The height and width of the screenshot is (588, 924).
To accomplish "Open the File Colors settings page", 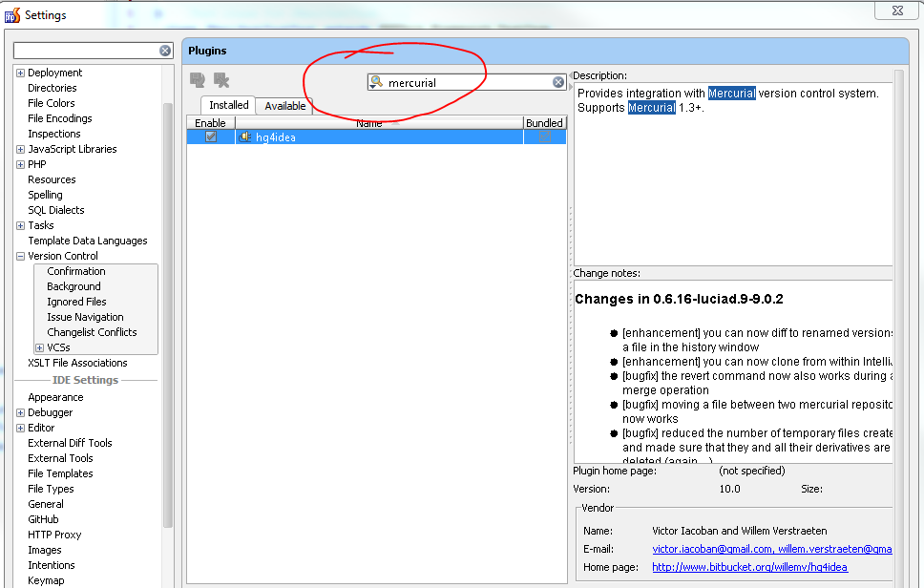I will click(52, 103).
